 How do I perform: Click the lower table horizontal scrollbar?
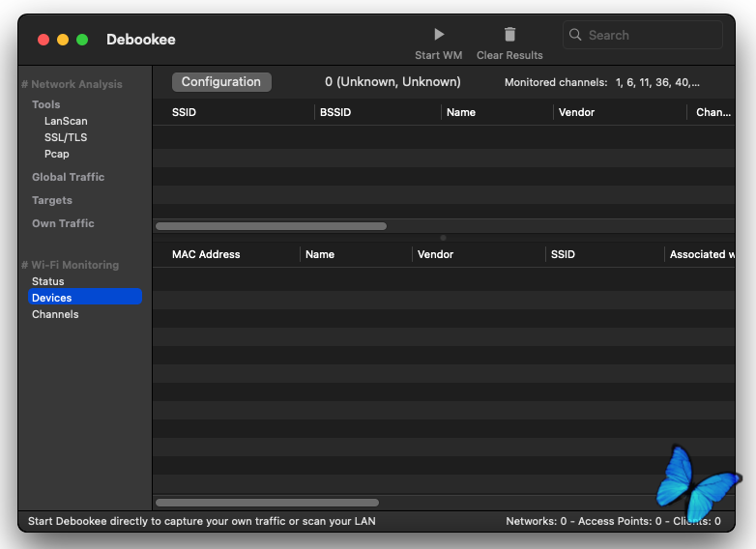(267, 503)
